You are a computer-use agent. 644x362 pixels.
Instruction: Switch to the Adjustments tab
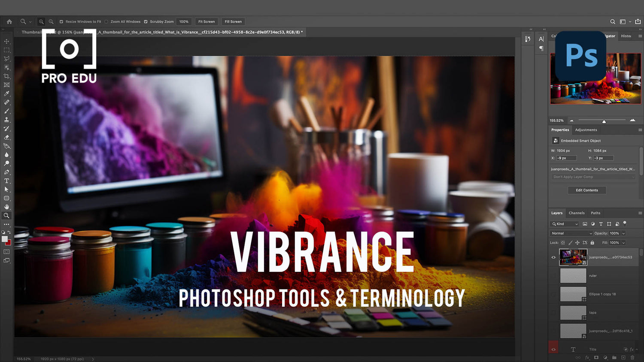586,130
